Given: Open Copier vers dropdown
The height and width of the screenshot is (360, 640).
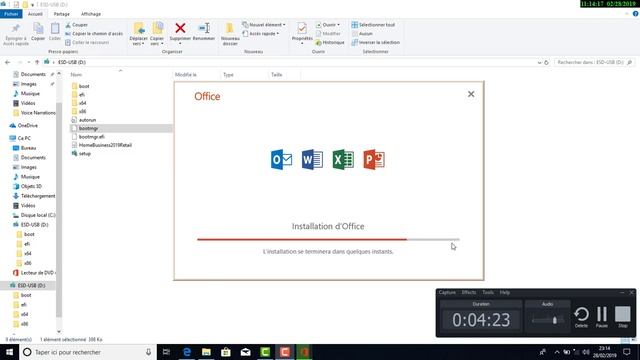Looking at the screenshot, I should pos(157,41).
